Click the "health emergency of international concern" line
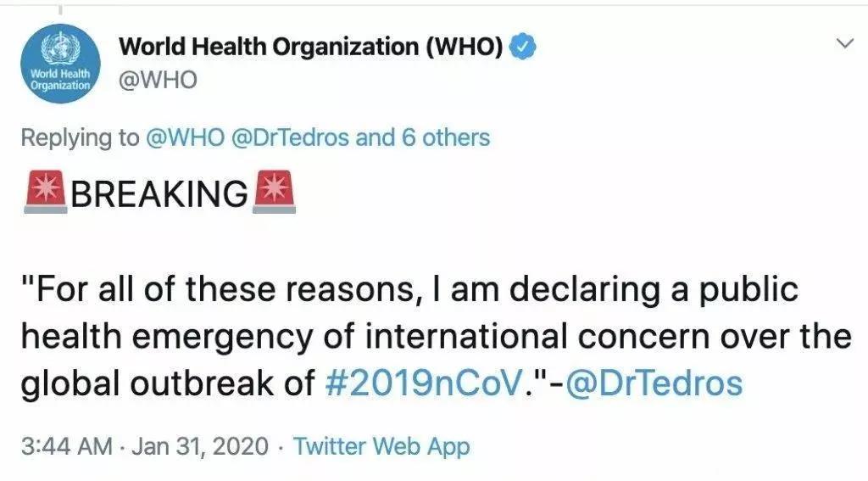Screen dimensions: 868x481 point(437,337)
